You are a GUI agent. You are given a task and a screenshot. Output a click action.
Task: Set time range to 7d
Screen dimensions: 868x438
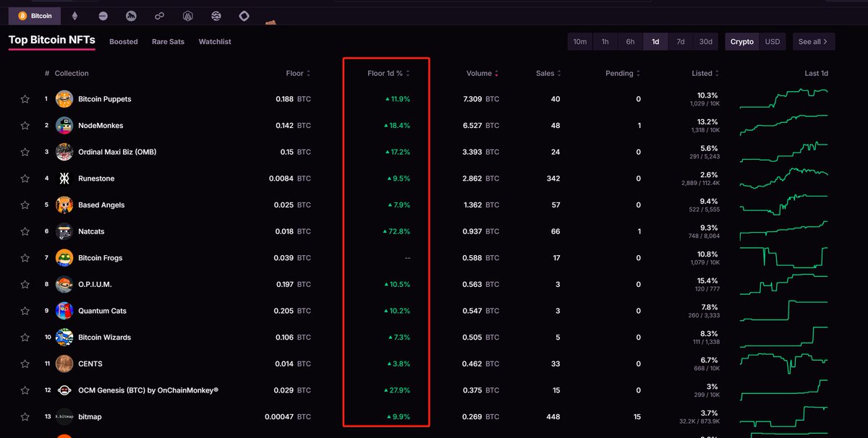(x=681, y=42)
